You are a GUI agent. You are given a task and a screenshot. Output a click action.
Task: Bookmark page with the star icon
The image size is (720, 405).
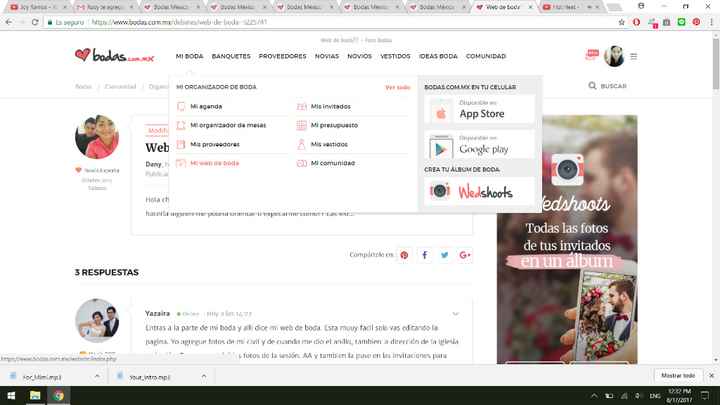[621, 22]
